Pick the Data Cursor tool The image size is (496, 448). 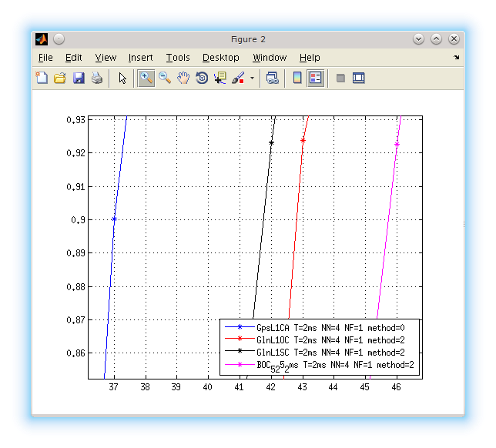tap(220, 78)
